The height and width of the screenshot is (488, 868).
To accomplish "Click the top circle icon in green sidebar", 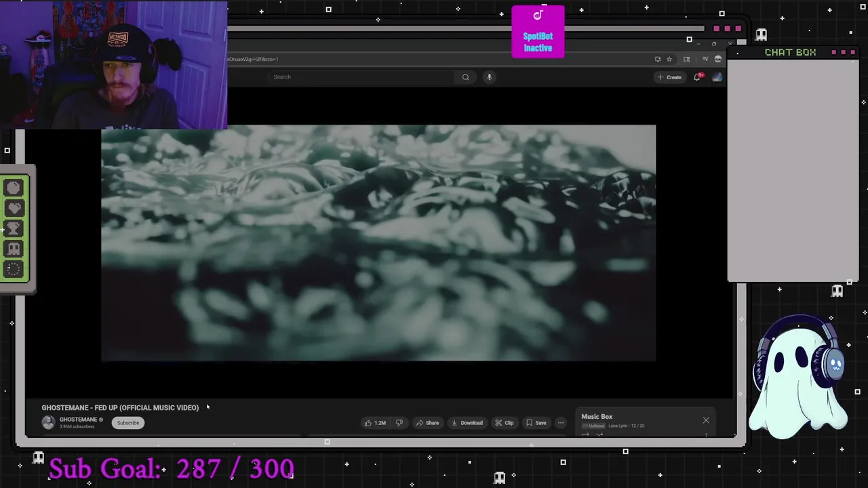I will [x=14, y=188].
